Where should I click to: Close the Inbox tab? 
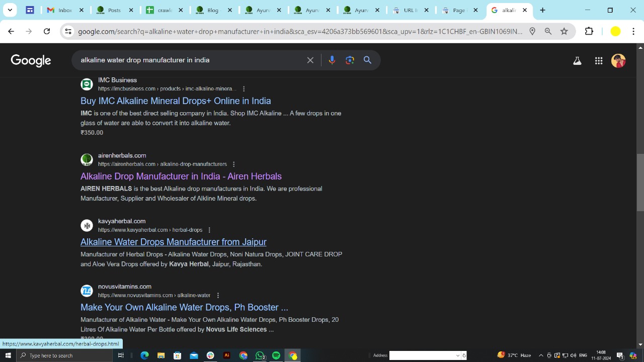point(82,10)
